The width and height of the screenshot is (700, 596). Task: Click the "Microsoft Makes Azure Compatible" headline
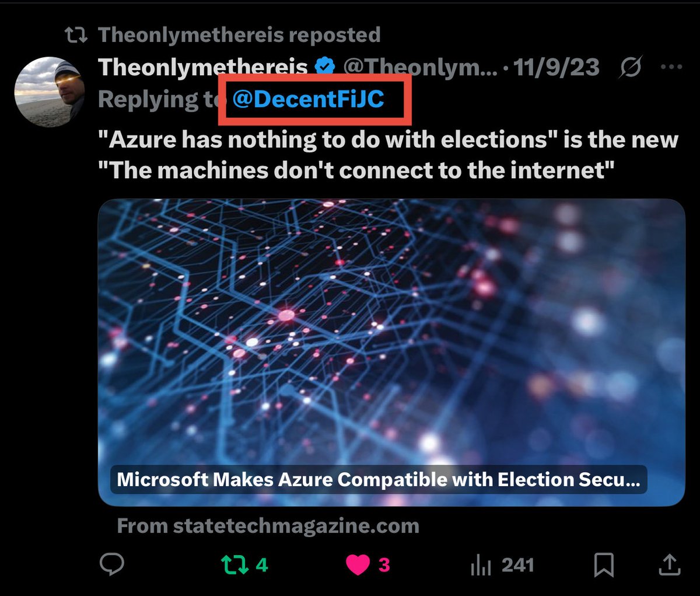tap(378, 479)
